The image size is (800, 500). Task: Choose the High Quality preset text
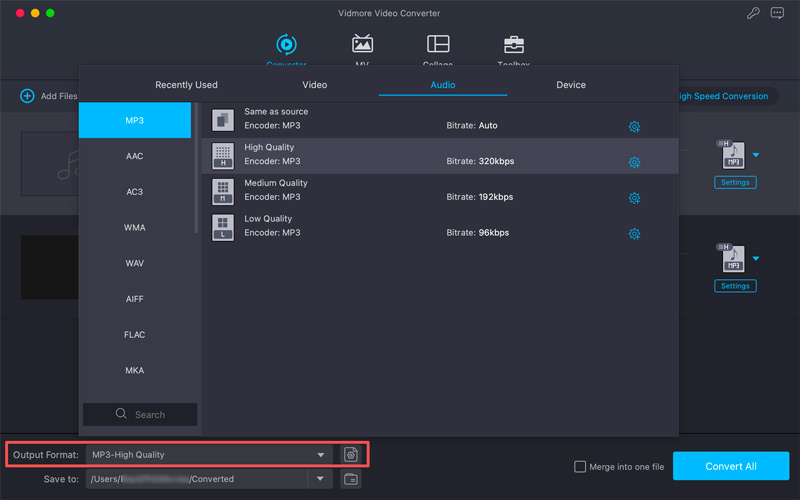269,147
